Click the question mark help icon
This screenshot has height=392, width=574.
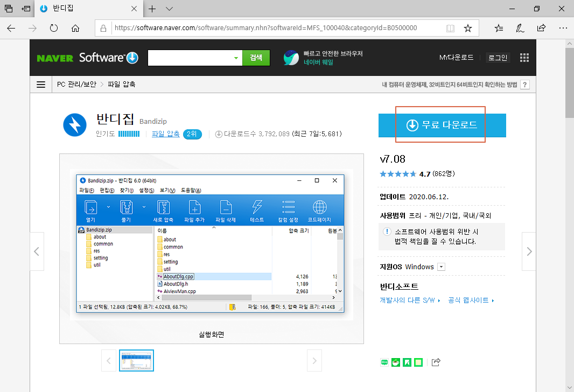click(x=525, y=85)
